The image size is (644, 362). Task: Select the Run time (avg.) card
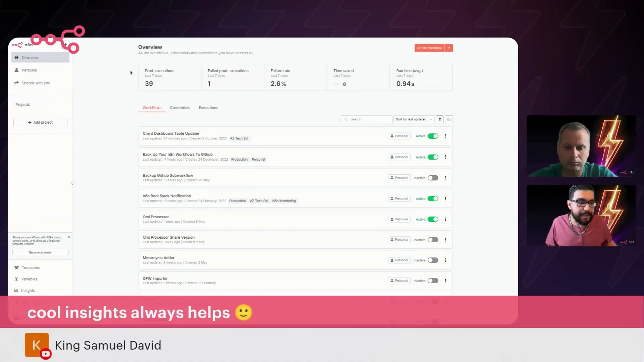(x=421, y=77)
